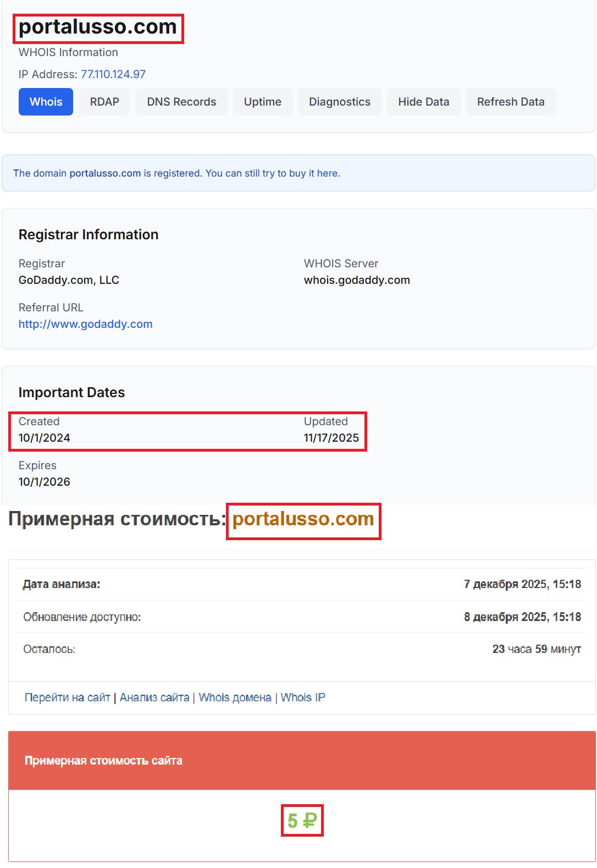The width and height of the screenshot is (597, 868).
Task: Click the portalusso.com link in the notice banner
Action: tap(104, 173)
